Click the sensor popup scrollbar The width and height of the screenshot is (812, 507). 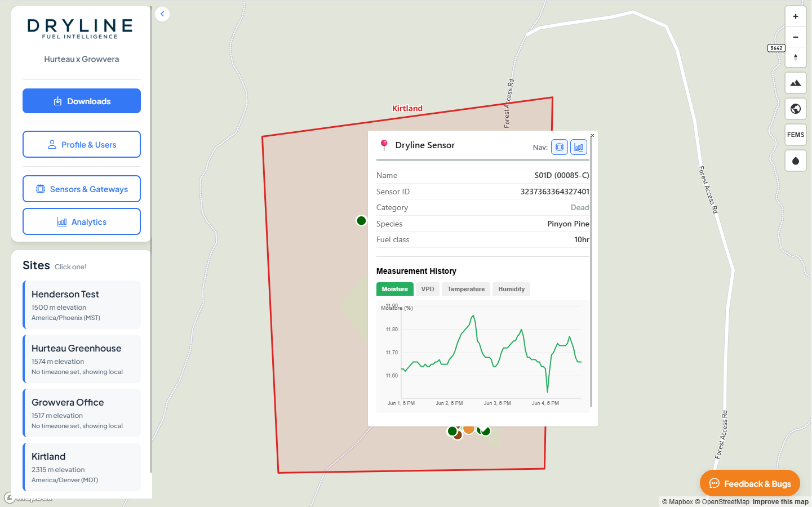591,270
